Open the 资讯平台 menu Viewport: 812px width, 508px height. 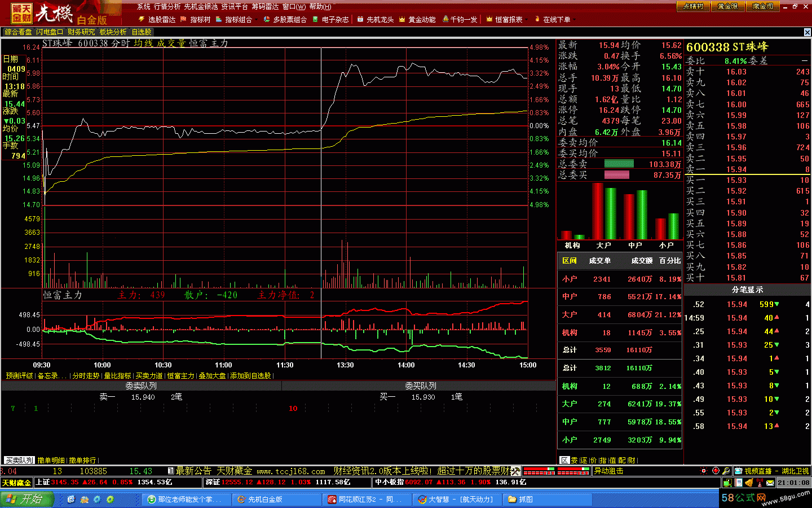point(235,7)
